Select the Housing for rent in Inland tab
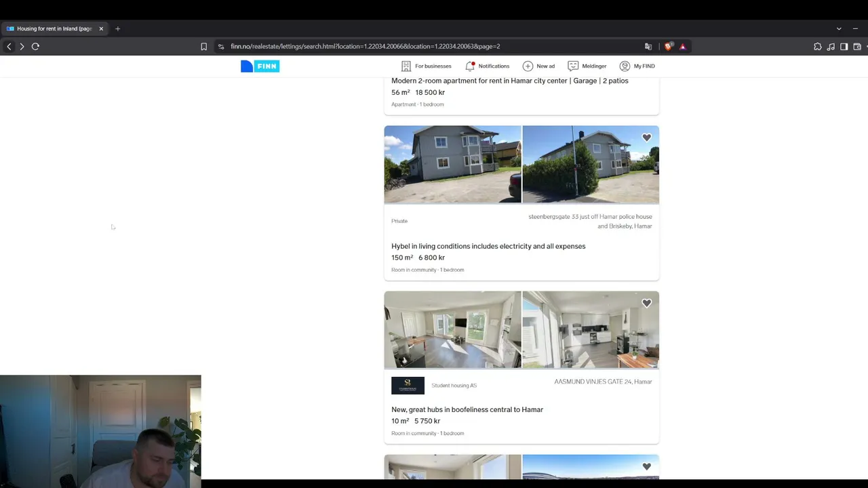 pos(54,28)
